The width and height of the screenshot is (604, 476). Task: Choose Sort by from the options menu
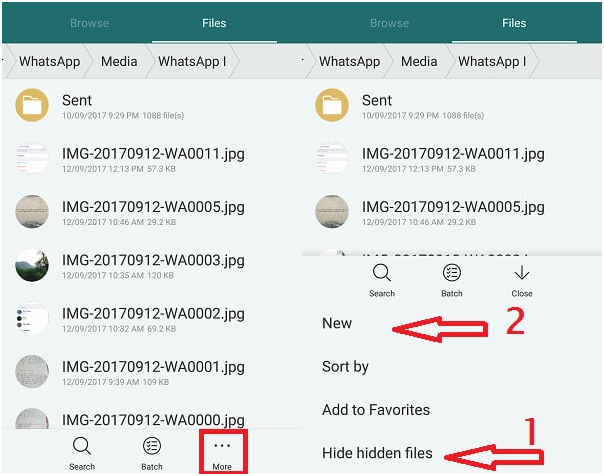pyautogui.click(x=346, y=367)
